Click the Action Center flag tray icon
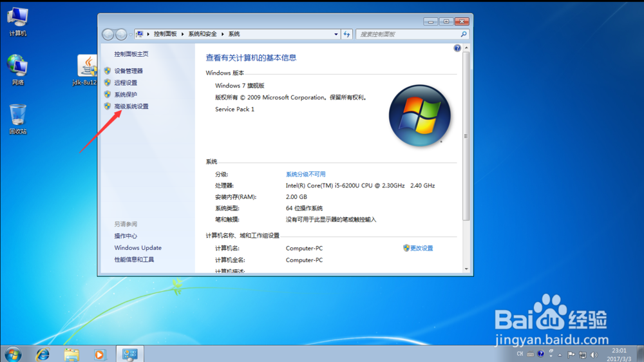Image resolution: width=644 pixels, height=362 pixels. point(571,355)
